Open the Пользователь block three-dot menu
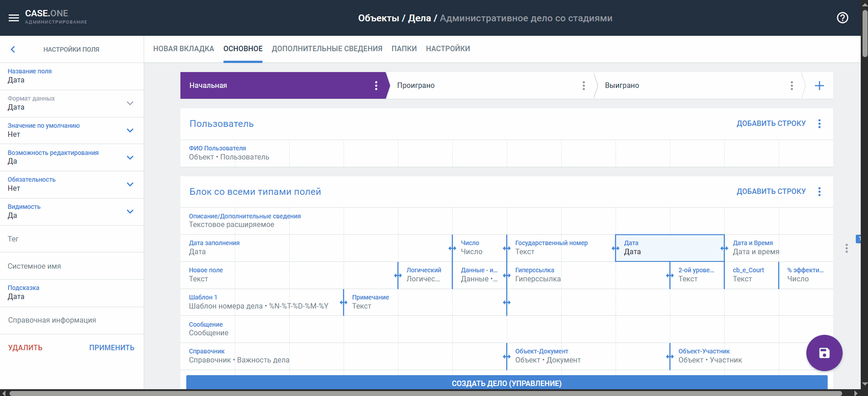 click(819, 124)
